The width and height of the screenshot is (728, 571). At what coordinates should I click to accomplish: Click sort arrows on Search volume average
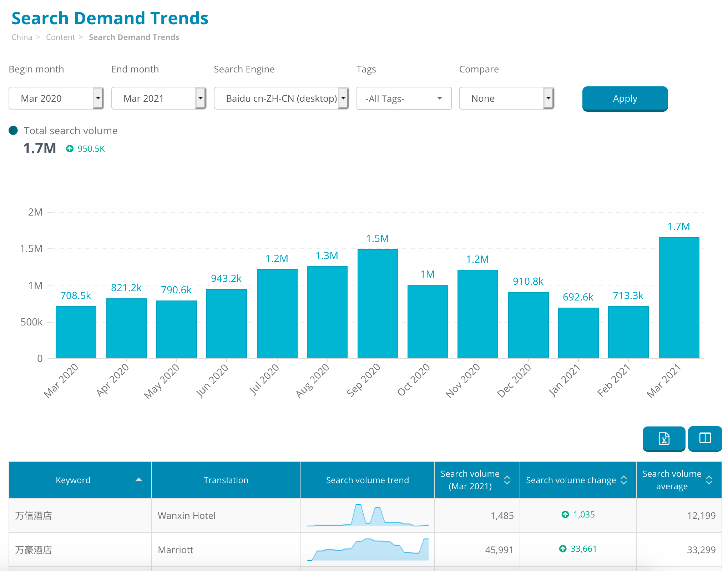(x=709, y=480)
